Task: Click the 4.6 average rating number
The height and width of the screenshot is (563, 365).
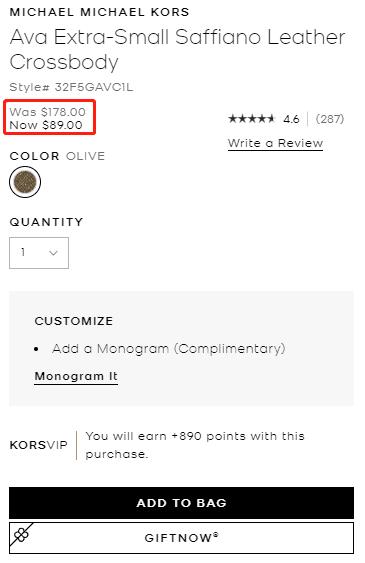Action: pos(291,119)
